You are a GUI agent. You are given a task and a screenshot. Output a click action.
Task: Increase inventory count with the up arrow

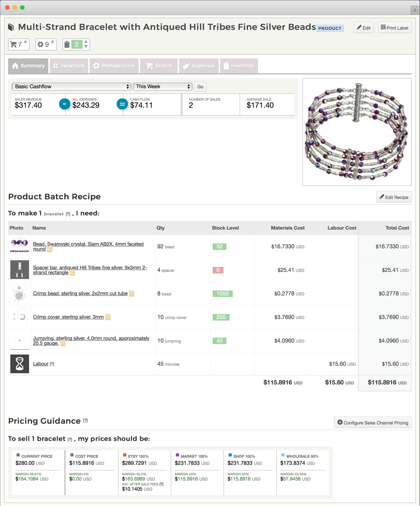click(x=86, y=42)
